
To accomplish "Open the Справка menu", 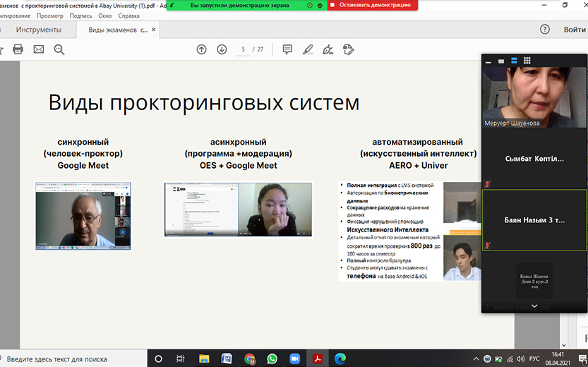I will (x=128, y=16).
